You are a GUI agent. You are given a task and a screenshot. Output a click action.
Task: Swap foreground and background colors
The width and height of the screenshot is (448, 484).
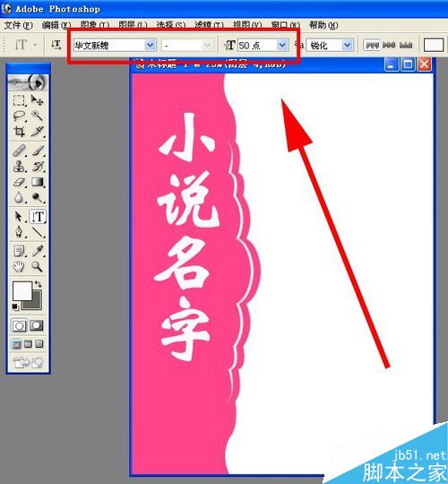point(39,283)
